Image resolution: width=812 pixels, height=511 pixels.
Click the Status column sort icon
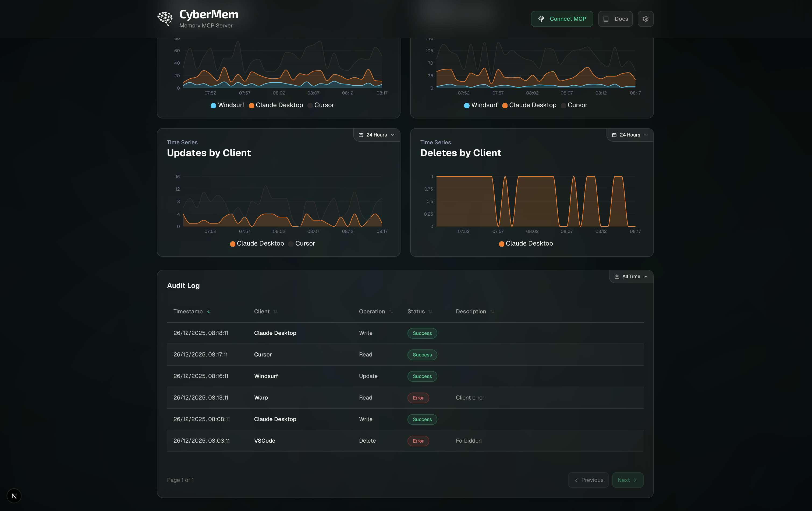click(x=430, y=311)
